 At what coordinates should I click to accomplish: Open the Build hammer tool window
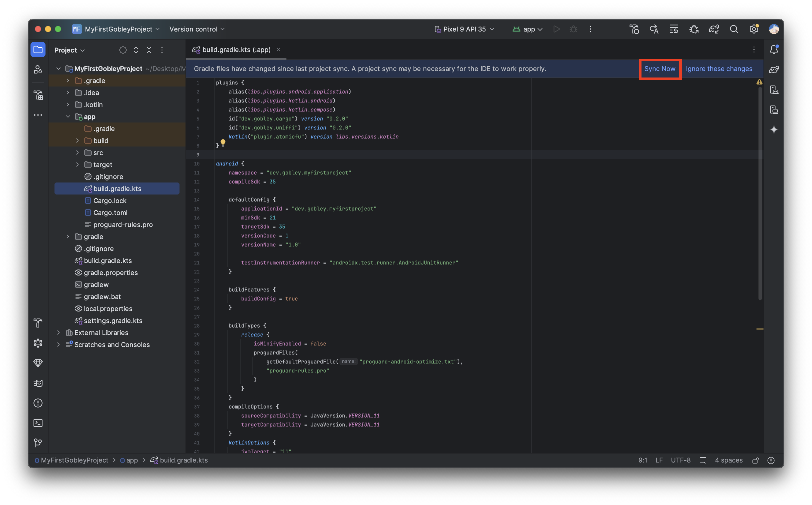coord(38,323)
